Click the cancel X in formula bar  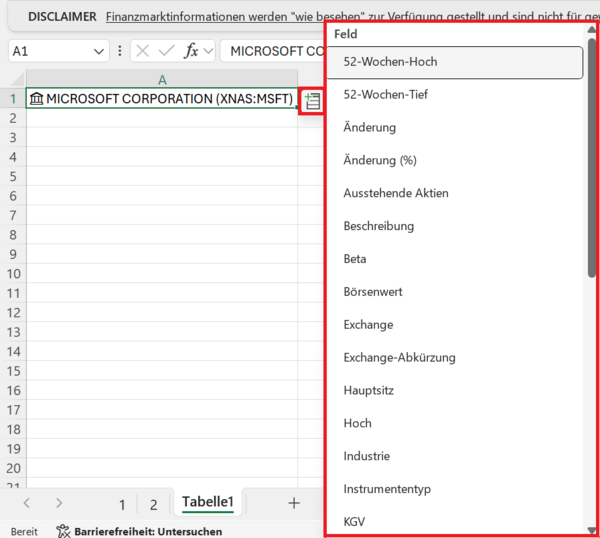click(142, 51)
